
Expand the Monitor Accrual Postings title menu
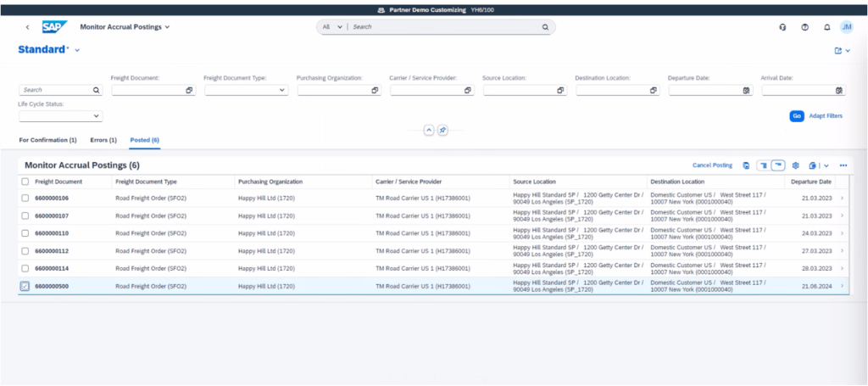click(x=167, y=27)
